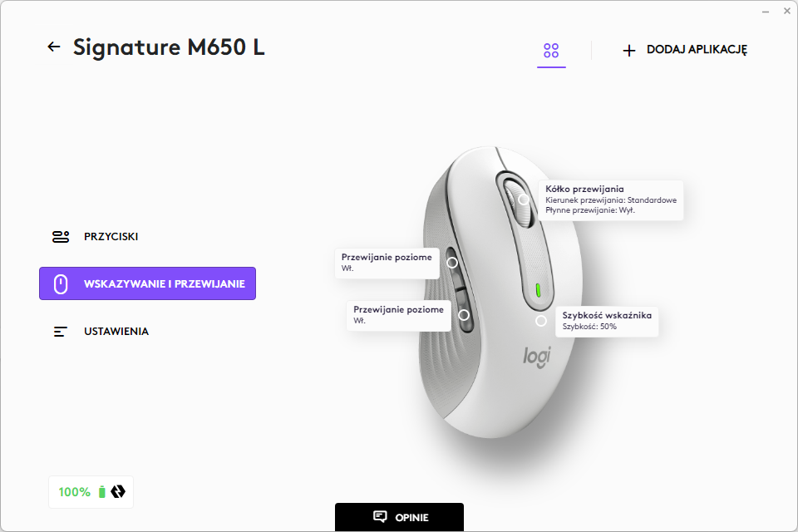
Task: Open the upper Przewijanie poziome label
Action: (x=387, y=262)
